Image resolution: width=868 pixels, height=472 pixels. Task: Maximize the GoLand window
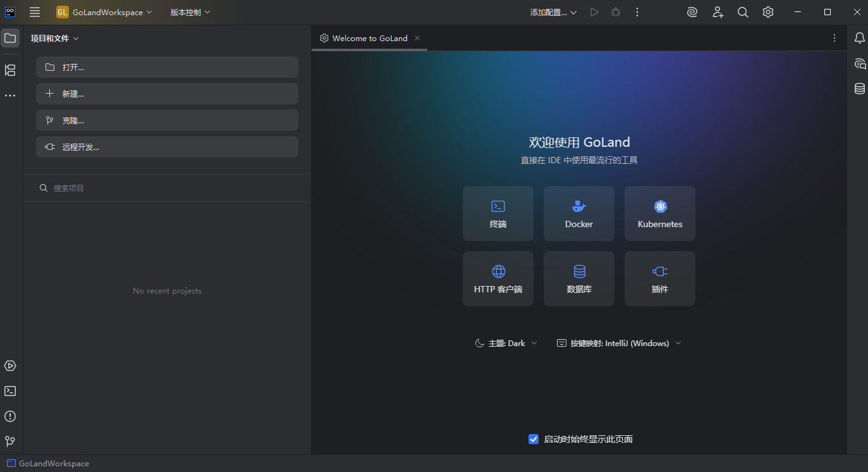[x=828, y=12]
